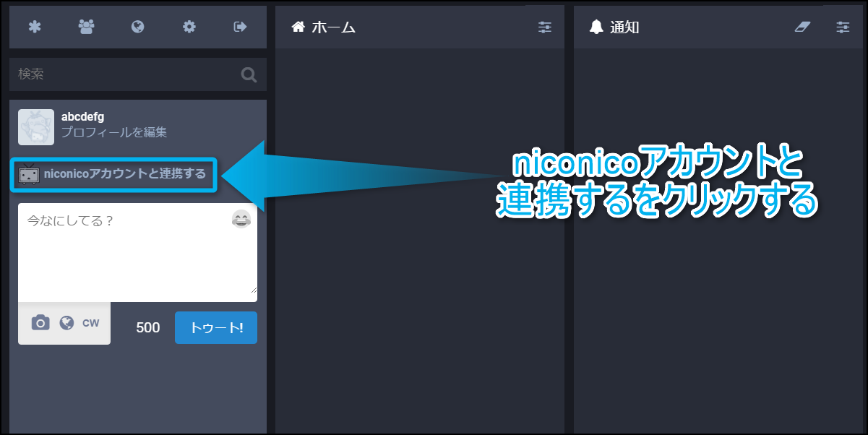868x435 pixels.
Task: Expand the ホーム column settings
Action: click(x=544, y=27)
